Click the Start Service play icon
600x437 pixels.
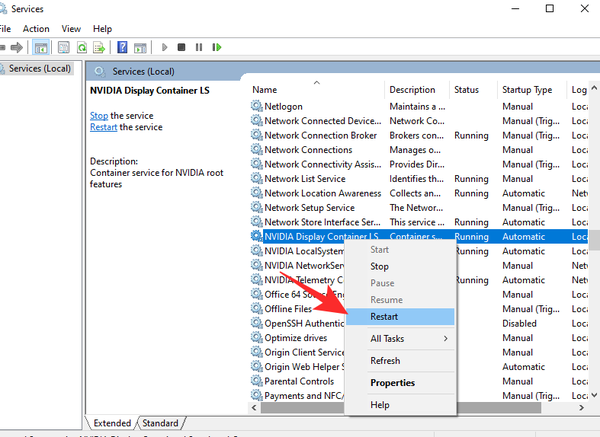tap(165, 47)
